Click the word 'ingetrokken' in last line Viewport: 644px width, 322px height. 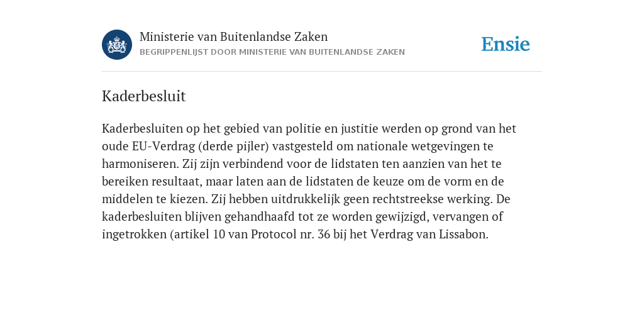(x=134, y=235)
